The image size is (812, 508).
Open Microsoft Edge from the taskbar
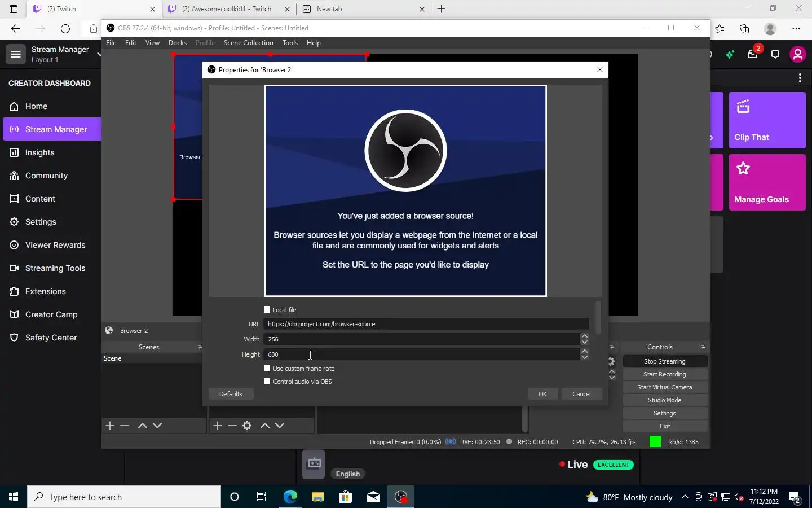290,497
